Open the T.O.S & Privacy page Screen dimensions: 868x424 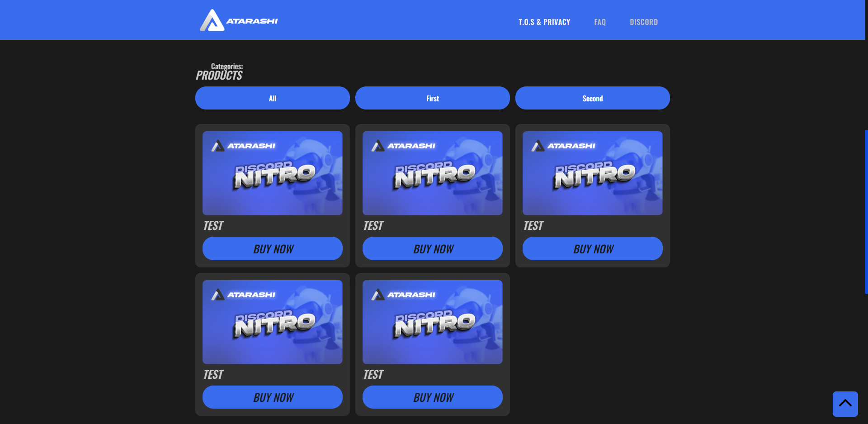pos(544,22)
